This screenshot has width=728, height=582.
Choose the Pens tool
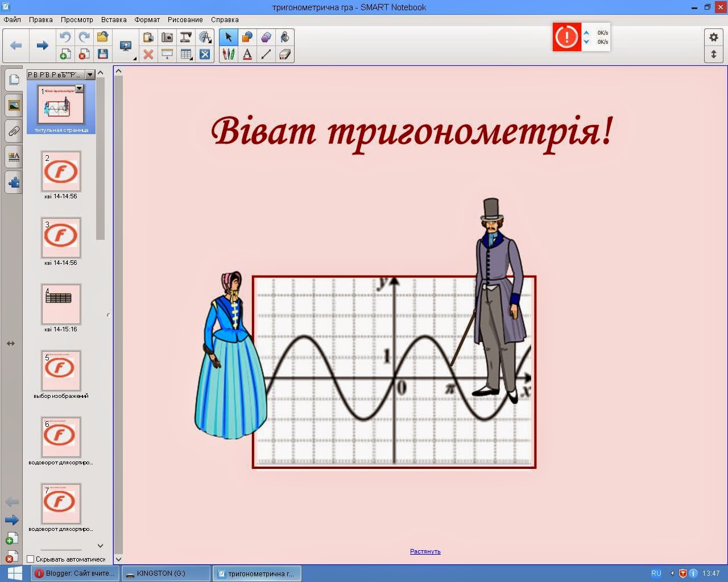coord(229,54)
